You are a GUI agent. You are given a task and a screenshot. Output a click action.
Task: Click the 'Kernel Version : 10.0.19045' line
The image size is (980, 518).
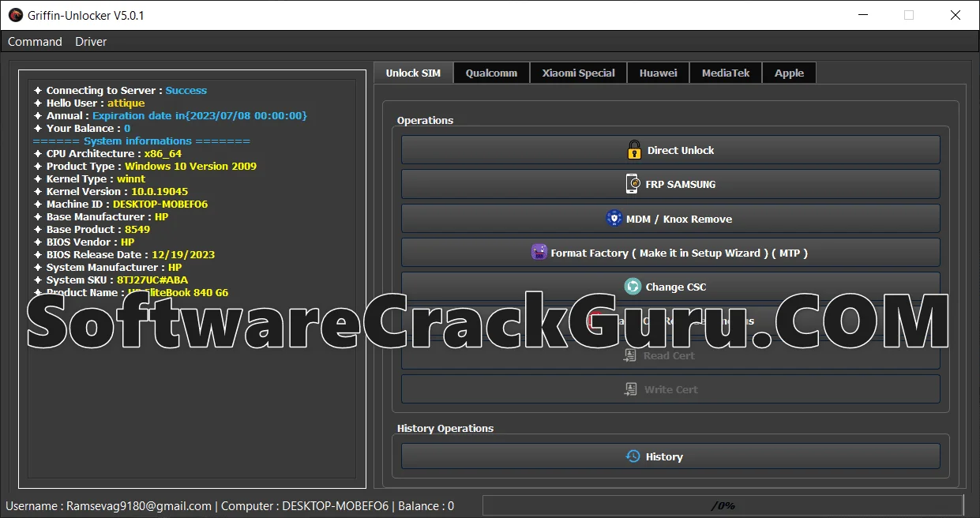pyautogui.click(x=111, y=192)
